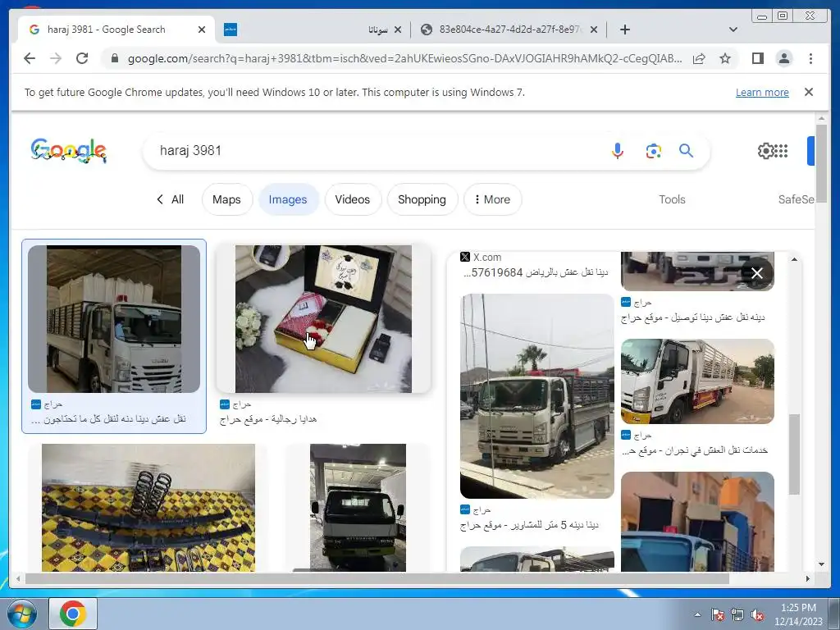Open the Windows Start menu
Screen dimensions: 840x630
click(22, 614)
